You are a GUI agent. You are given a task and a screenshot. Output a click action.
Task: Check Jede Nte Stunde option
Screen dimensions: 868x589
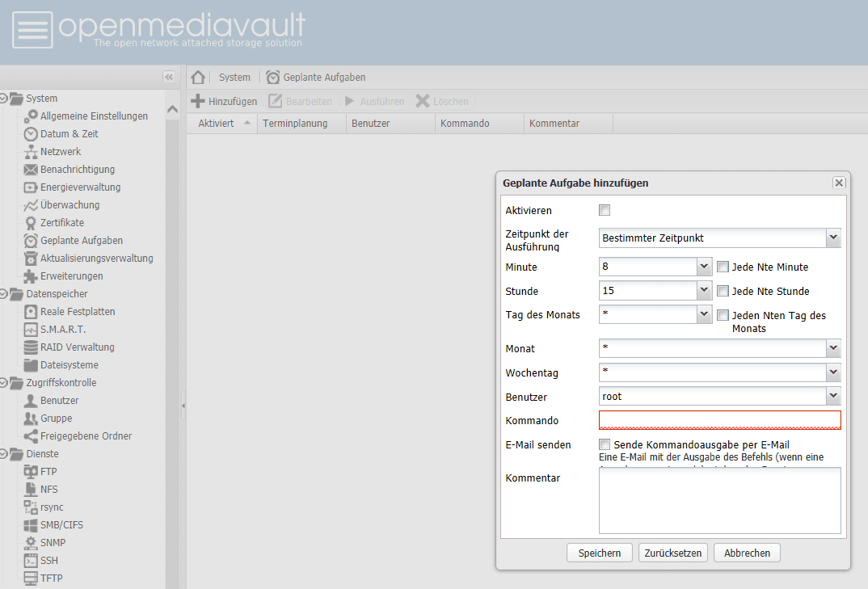pos(723,291)
